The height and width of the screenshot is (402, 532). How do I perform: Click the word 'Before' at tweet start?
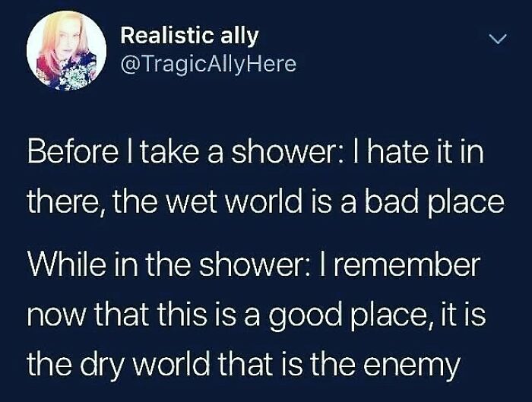[x=73, y=152]
